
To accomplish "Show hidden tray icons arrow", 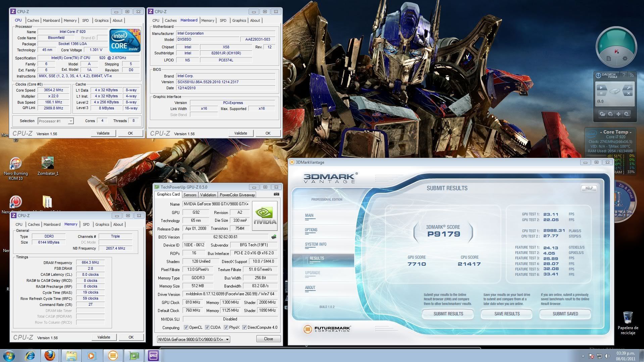I will 583,356.
